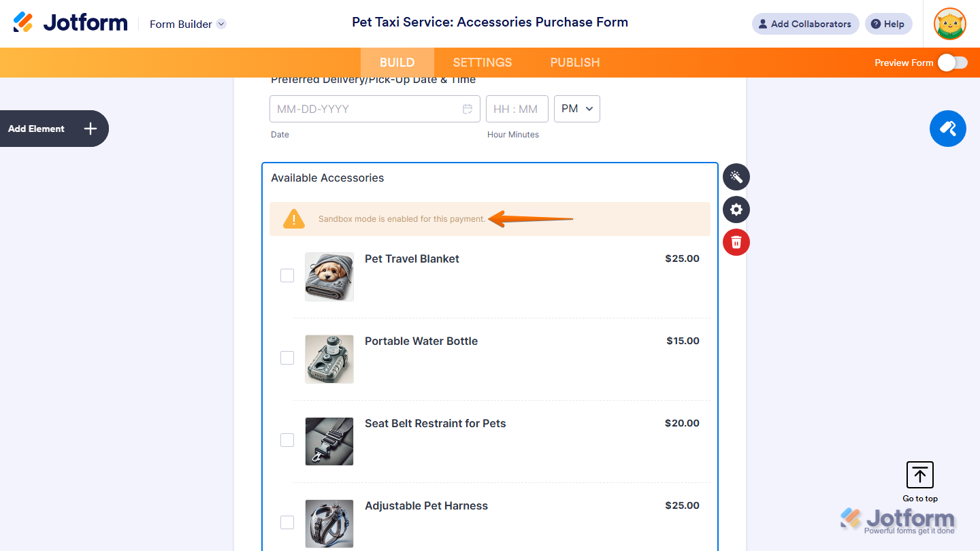Open your account avatar menu
This screenshot has width=980, height=551.
[x=949, y=24]
